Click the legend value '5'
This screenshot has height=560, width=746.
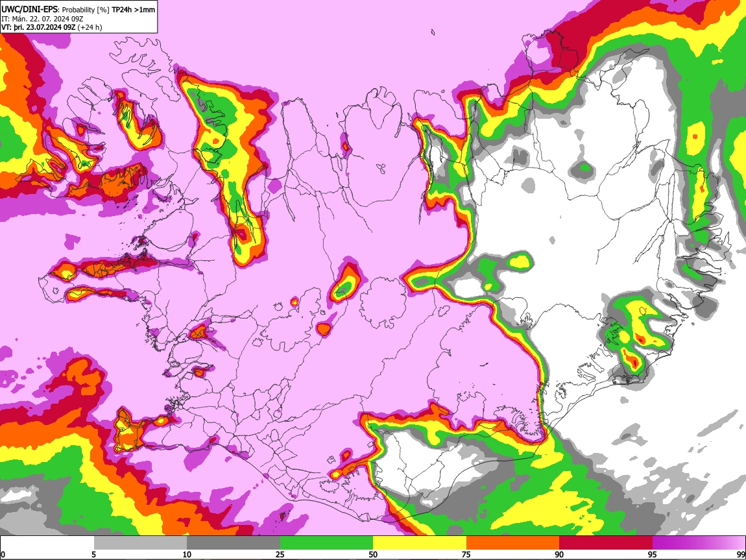pos(93,554)
